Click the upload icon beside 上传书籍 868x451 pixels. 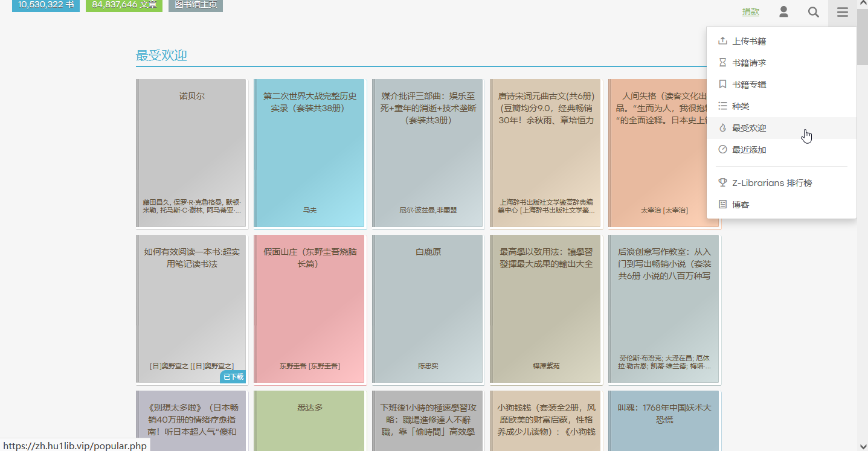722,41
